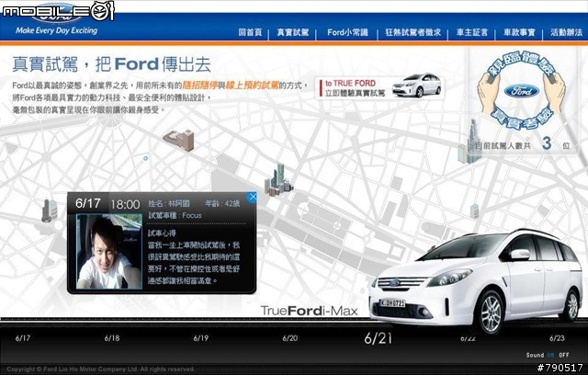Open the Ford小常識 menu item
Viewport: 588px width, 375px height.
click(x=347, y=32)
